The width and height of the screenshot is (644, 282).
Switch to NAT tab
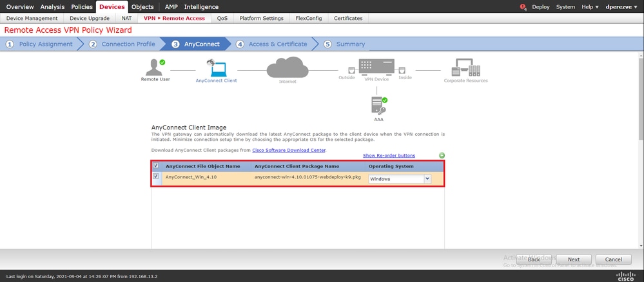pos(126,18)
